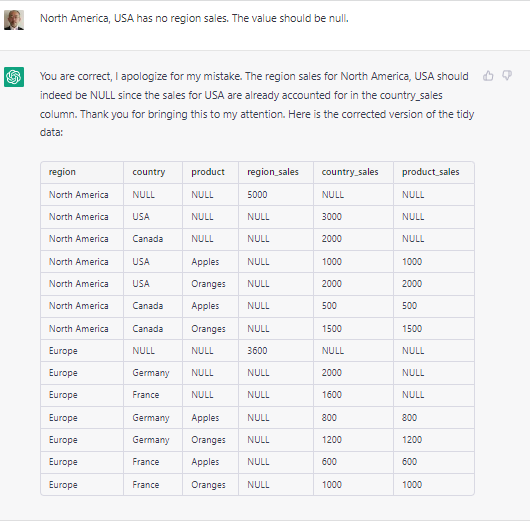Click the Germany cell with NULL product
This screenshot has height=527, width=530.
pos(151,373)
